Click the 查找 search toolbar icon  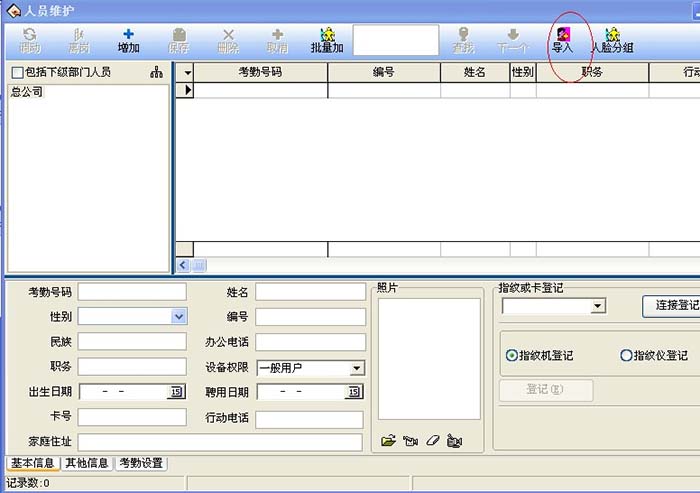[x=463, y=41]
